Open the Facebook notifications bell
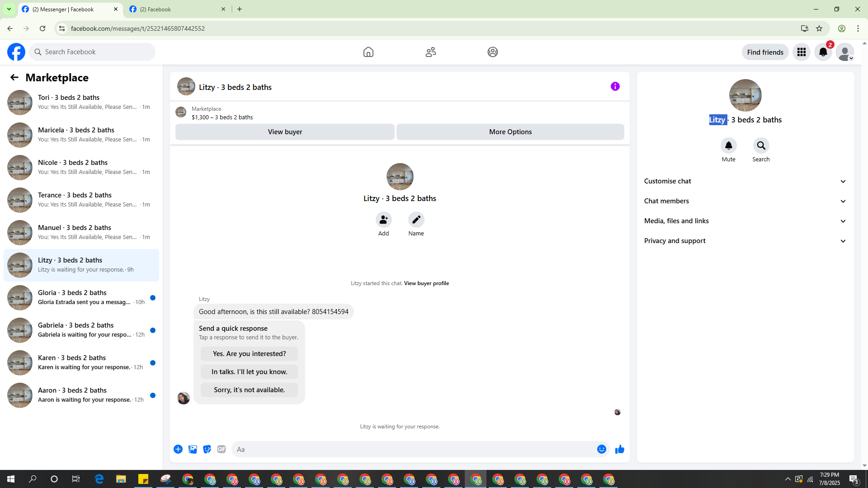Image resolution: width=868 pixels, height=488 pixels. (823, 52)
